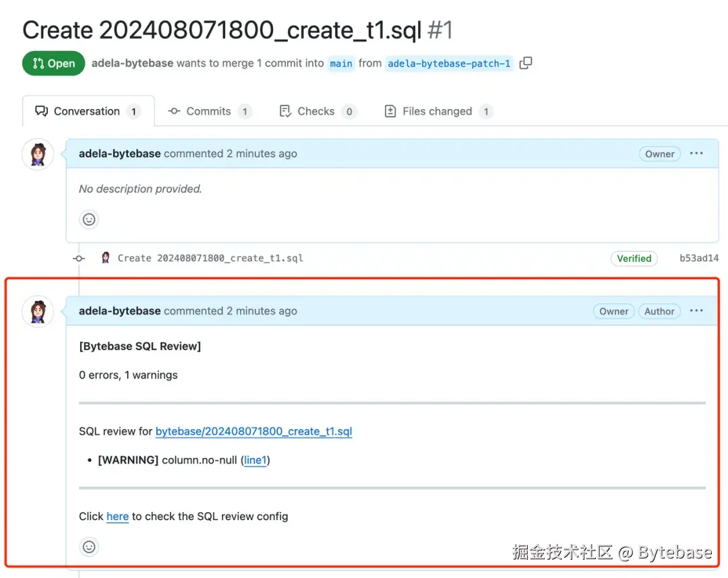
Task: Click the #1 pull request number
Action: (x=439, y=30)
